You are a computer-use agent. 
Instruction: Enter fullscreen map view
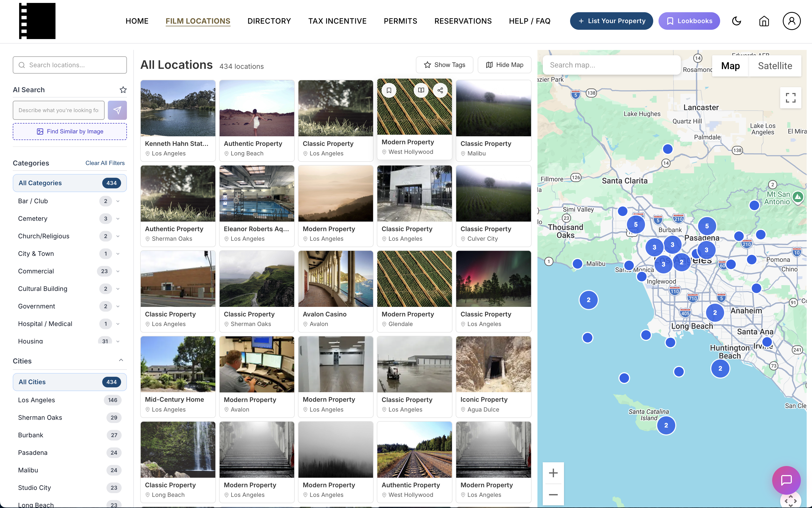pyautogui.click(x=790, y=98)
